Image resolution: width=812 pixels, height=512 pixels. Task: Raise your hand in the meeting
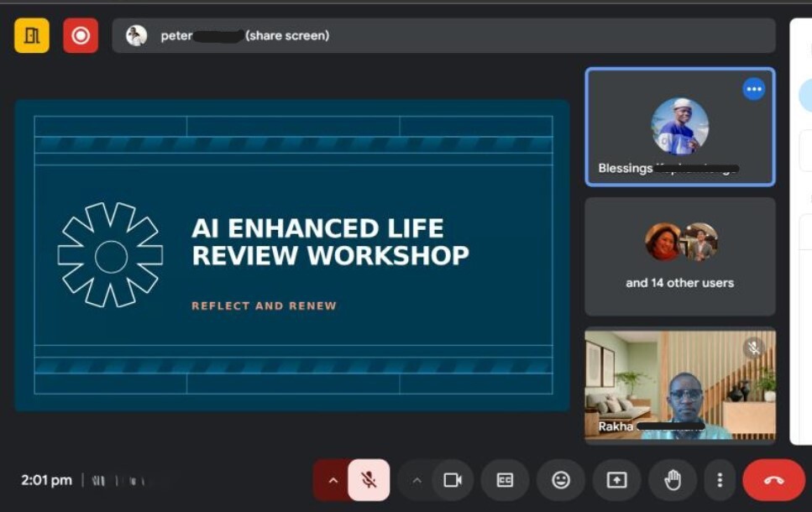(673, 480)
